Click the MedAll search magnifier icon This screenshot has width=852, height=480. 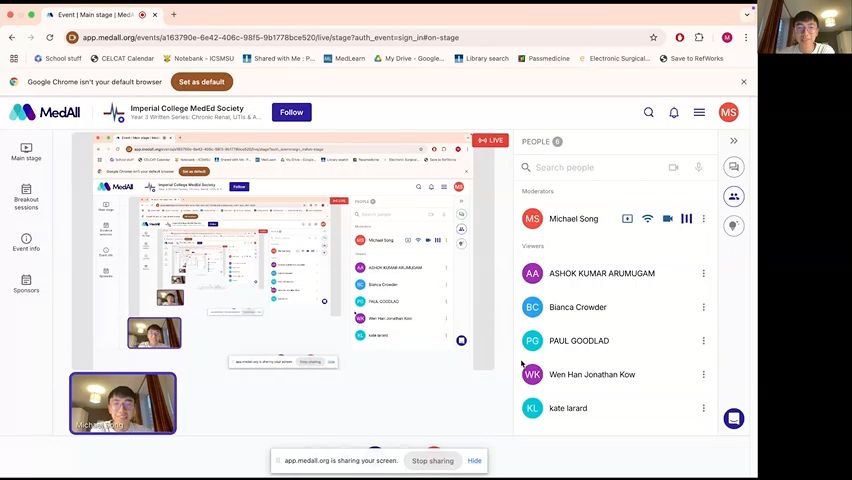tap(649, 113)
